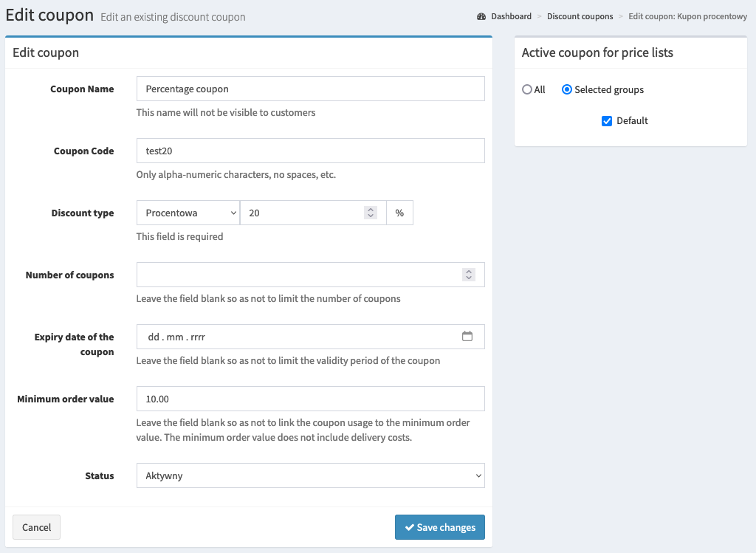Focus the Coupon Name input field
The width and height of the screenshot is (756, 553).
pos(311,89)
